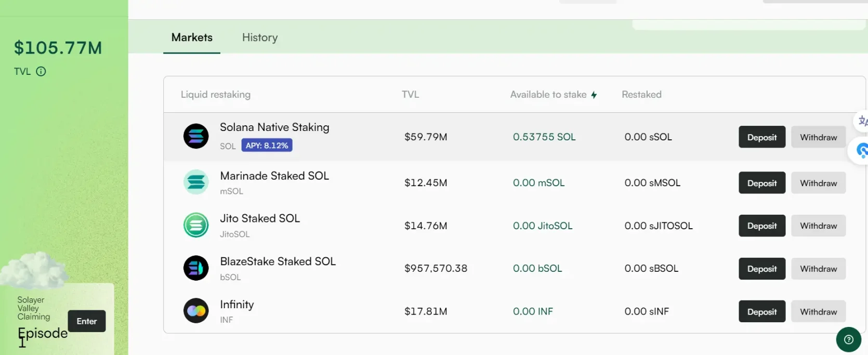Select the Markets tab
The image size is (868, 355).
(x=192, y=37)
